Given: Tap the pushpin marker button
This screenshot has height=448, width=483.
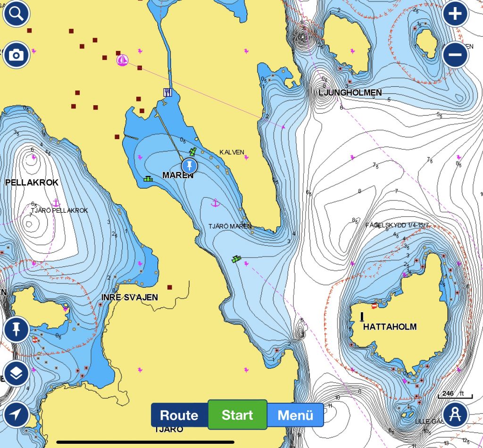Looking at the screenshot, I should tap(17, 329).
